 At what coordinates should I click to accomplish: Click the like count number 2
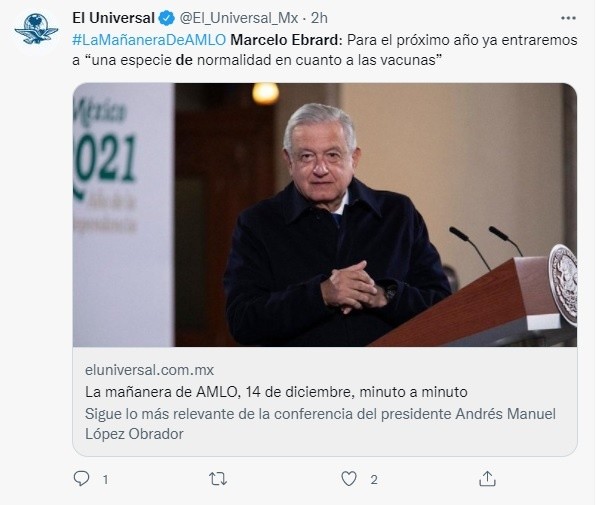coord(374,480)
